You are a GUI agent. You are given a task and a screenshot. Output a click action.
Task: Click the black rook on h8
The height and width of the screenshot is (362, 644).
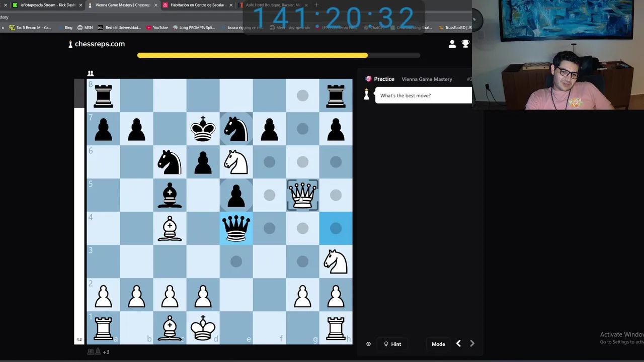coord(336,96)
